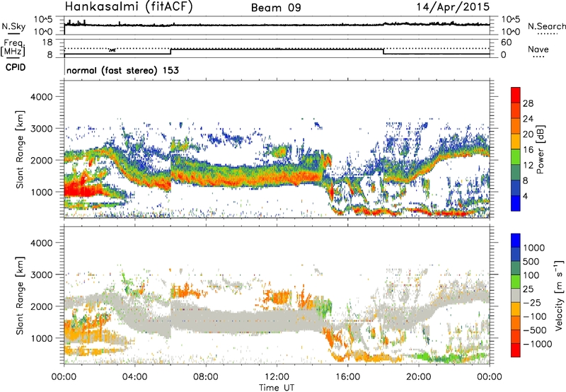The image size is (566, 392).
Task: Click the 10^5 label beside N.Search
Action: coord(510,20)
